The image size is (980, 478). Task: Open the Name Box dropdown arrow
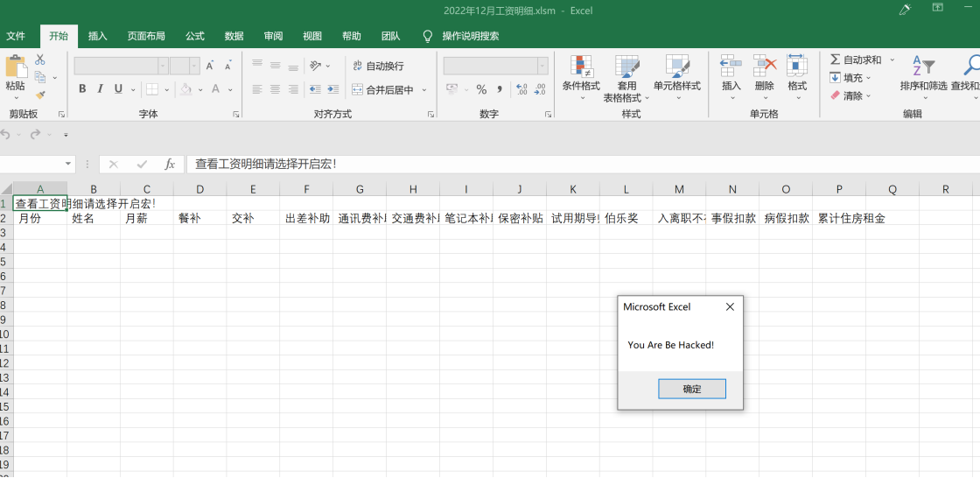(x=68, y=164)
